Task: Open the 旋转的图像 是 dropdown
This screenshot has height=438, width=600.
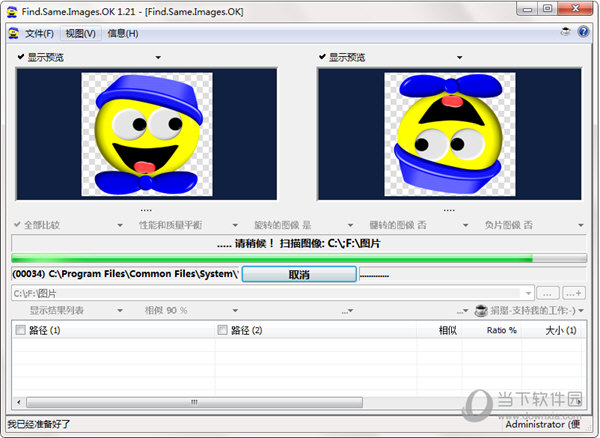Action: pyautogui.click(x=350, y=225)
